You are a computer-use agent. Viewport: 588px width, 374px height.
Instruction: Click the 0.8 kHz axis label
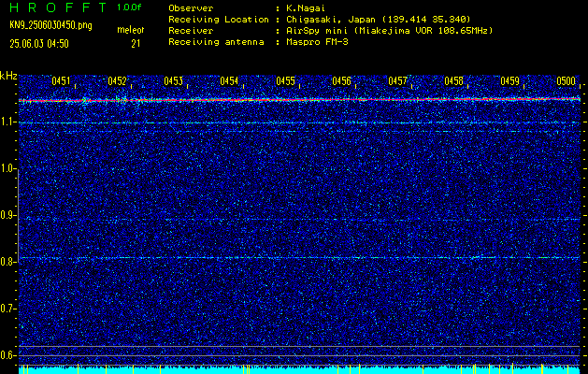coord(7,262)
